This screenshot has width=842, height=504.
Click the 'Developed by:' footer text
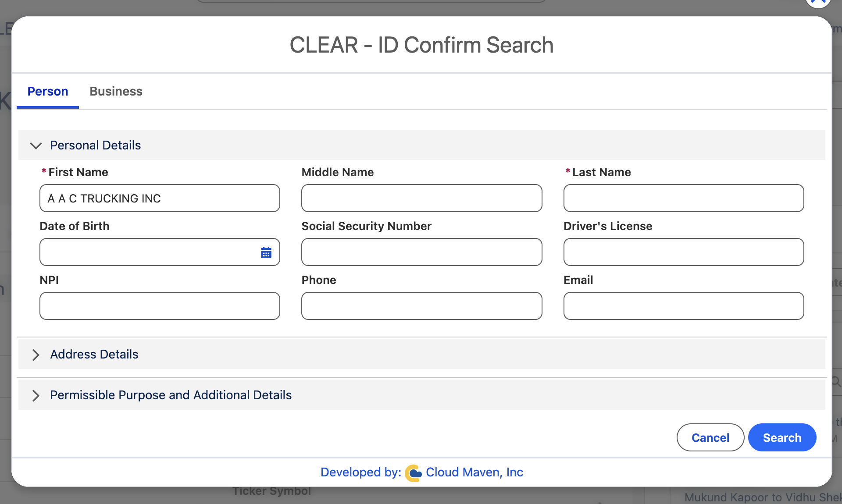[360, 472]
